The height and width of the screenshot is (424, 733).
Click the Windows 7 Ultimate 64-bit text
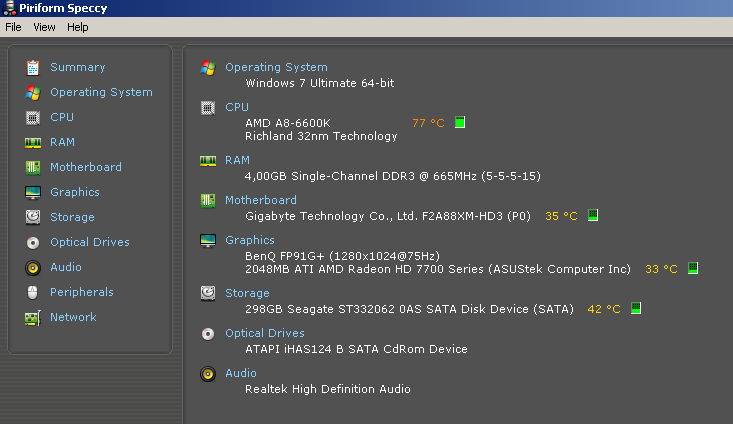click(320, 83)
